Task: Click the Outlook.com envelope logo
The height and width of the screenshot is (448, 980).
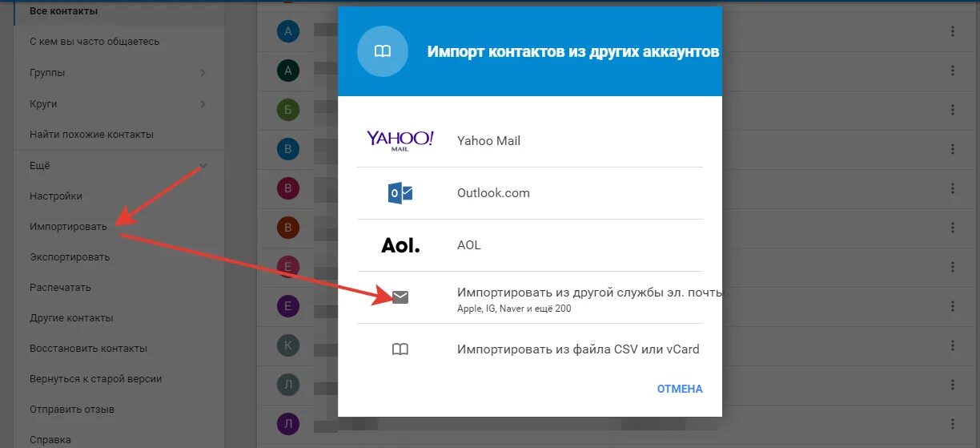Action: point(400,193)
